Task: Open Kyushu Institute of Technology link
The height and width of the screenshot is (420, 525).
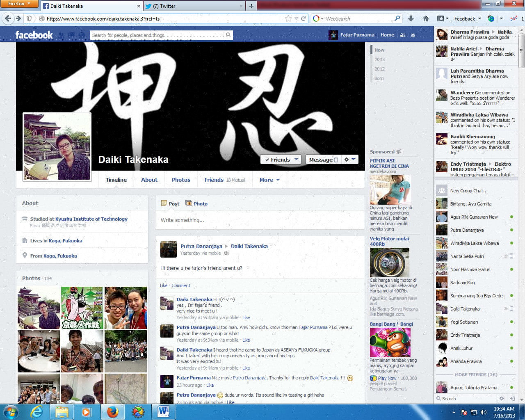Action: coord(91,219)
